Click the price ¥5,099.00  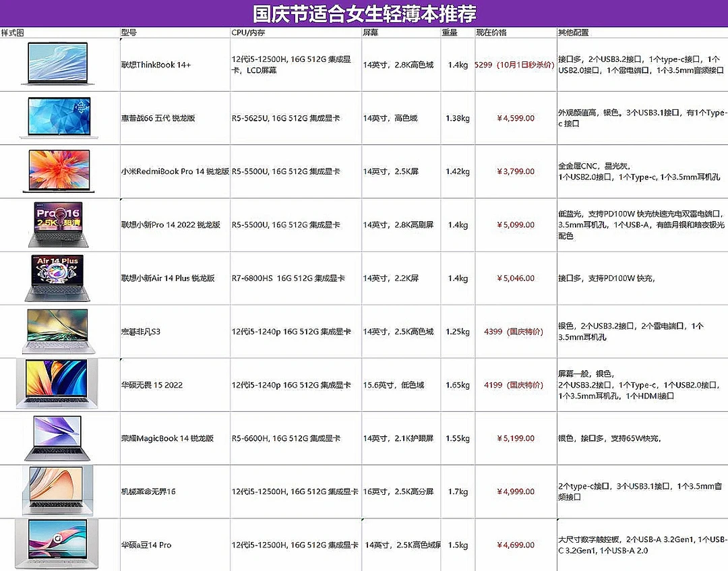pyautogui.click(x=516, y=225)
